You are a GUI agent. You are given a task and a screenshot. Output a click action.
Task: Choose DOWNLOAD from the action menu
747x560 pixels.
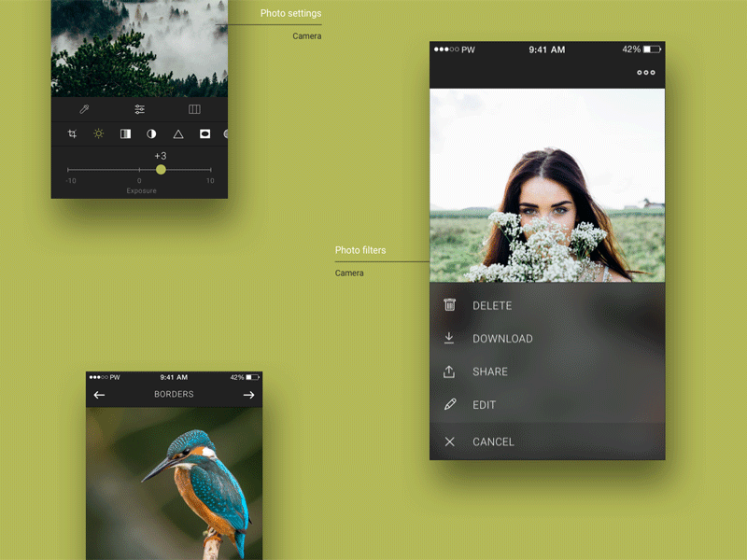(547, 339)
